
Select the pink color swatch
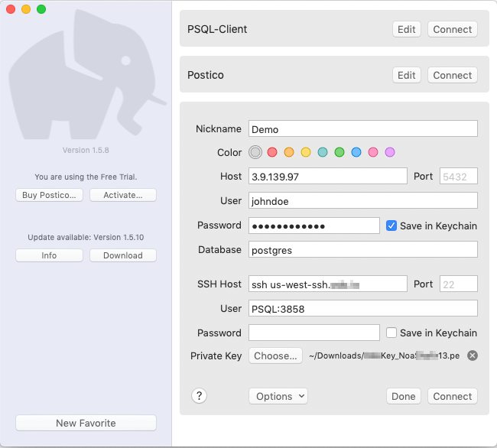(373, 152)
